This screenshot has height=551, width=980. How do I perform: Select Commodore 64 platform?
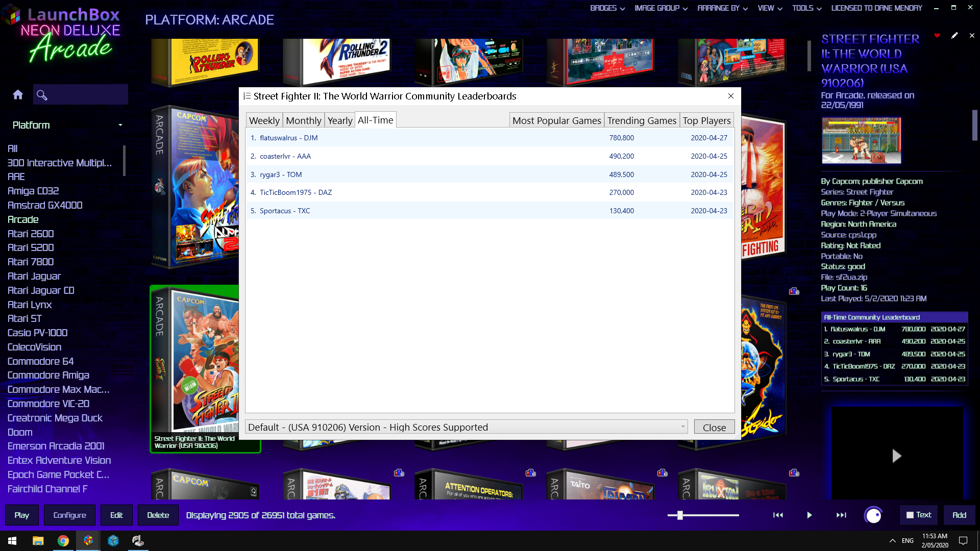coord(40,361)
